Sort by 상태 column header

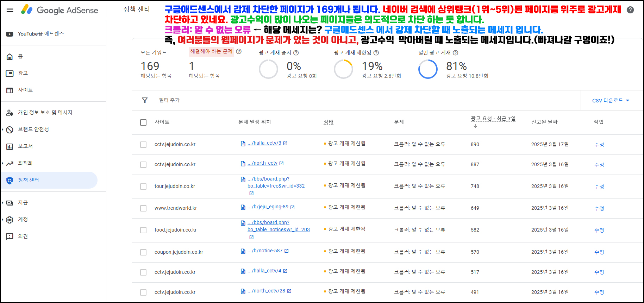click(x=329, y=122)
